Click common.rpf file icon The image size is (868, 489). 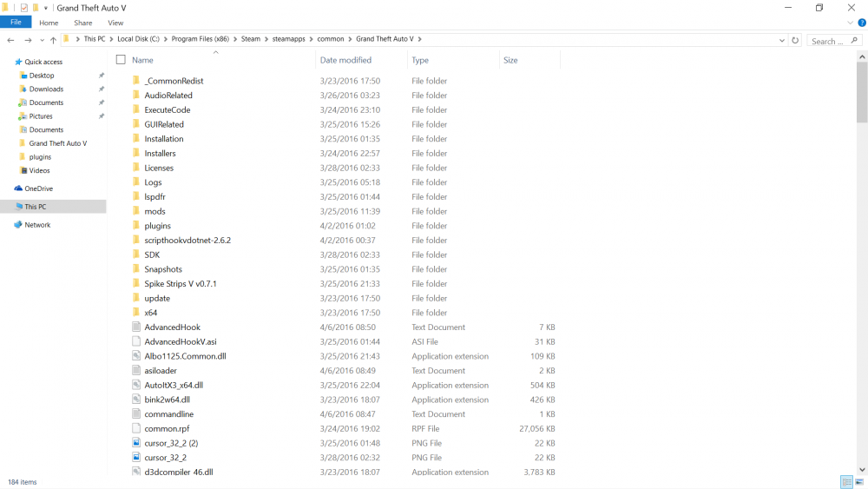click(x=136, y=428)
